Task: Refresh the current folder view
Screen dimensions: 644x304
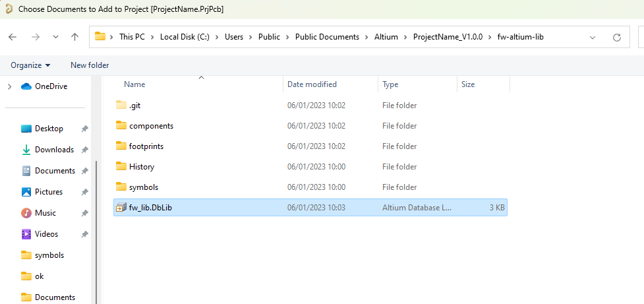Action: [x=616, y=38]
